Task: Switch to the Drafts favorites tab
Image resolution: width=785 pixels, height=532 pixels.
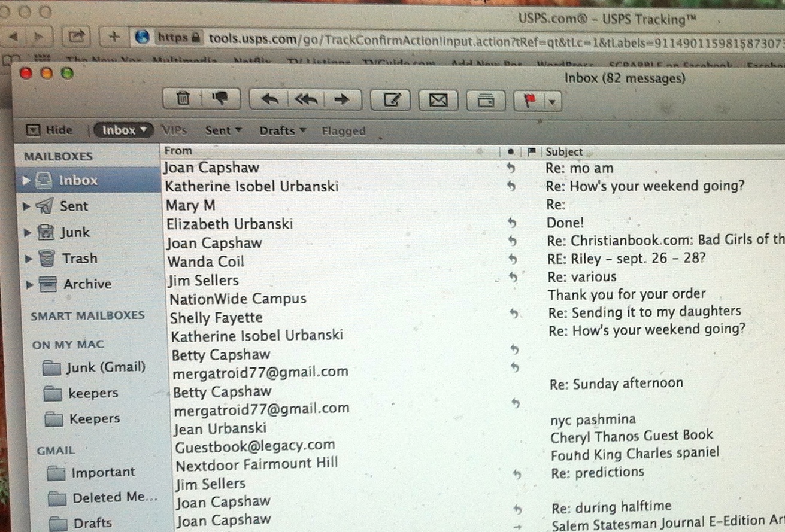Action: click(x=281, y=130)
